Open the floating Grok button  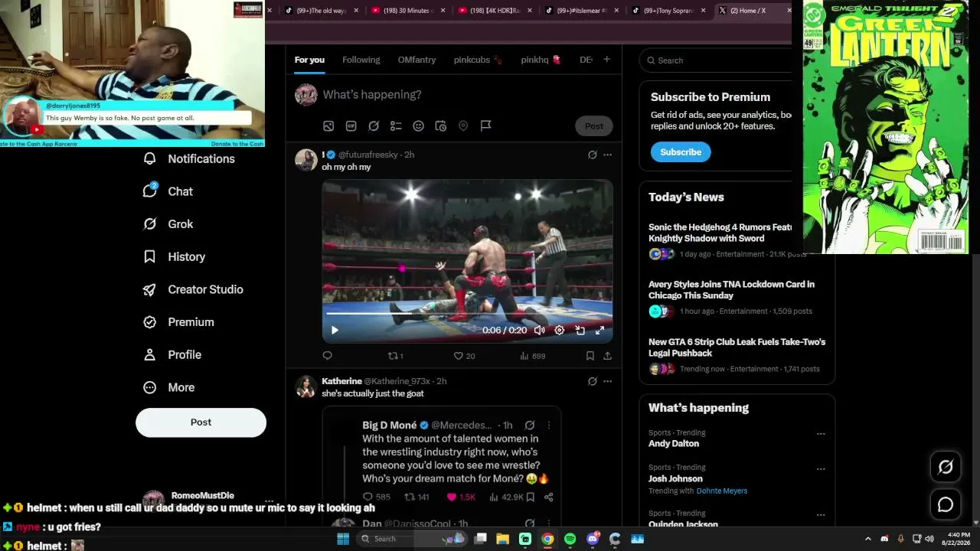946,467
